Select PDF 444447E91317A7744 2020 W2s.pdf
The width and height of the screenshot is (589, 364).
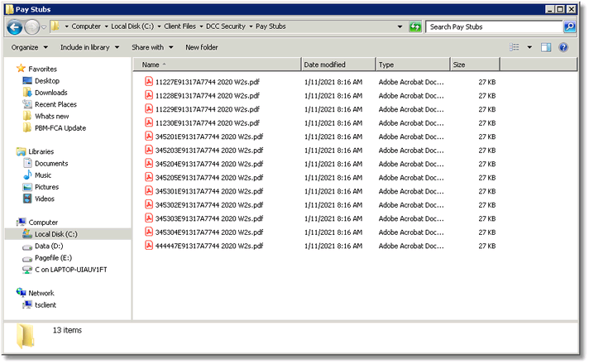(x=209, y=246)
